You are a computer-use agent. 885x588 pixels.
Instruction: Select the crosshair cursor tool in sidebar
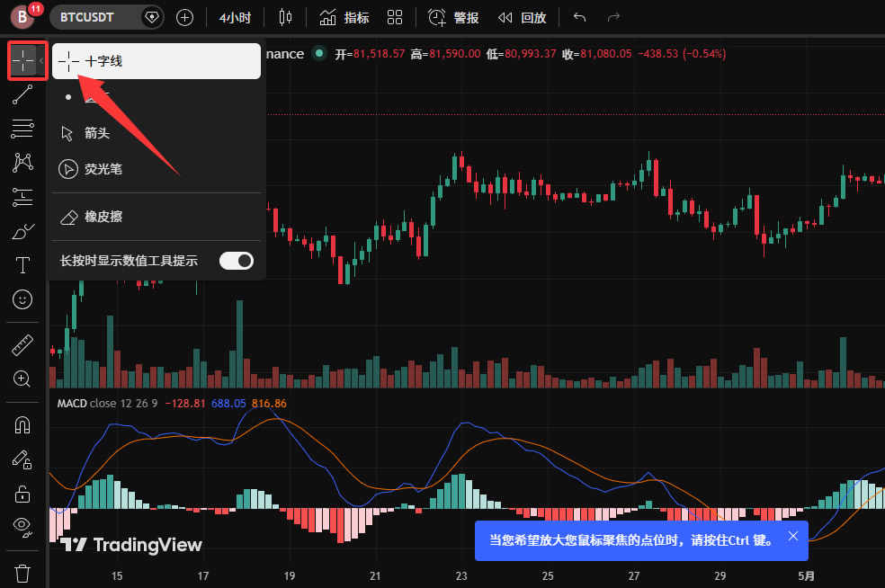[22, 60]
